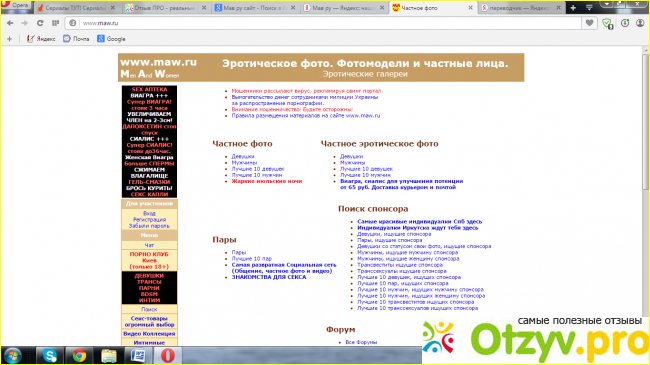Open the Почта bookmark

(76, 39)
